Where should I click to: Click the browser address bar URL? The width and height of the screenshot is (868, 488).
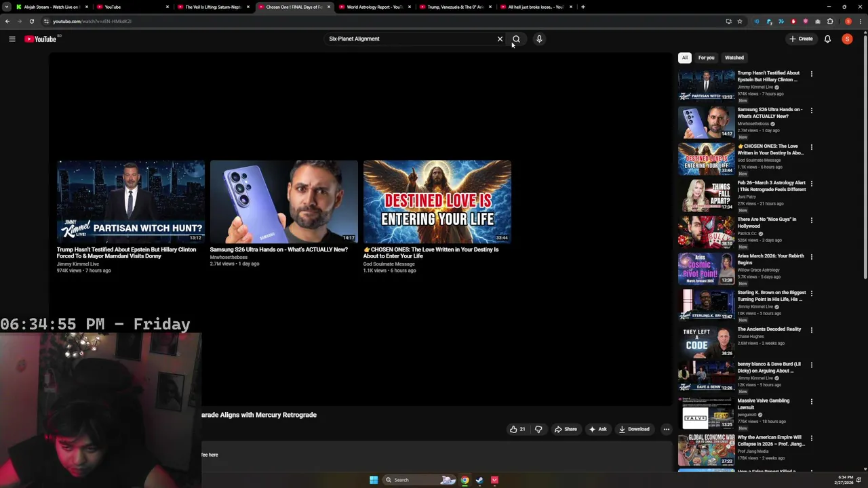click(x=92, y=21)
